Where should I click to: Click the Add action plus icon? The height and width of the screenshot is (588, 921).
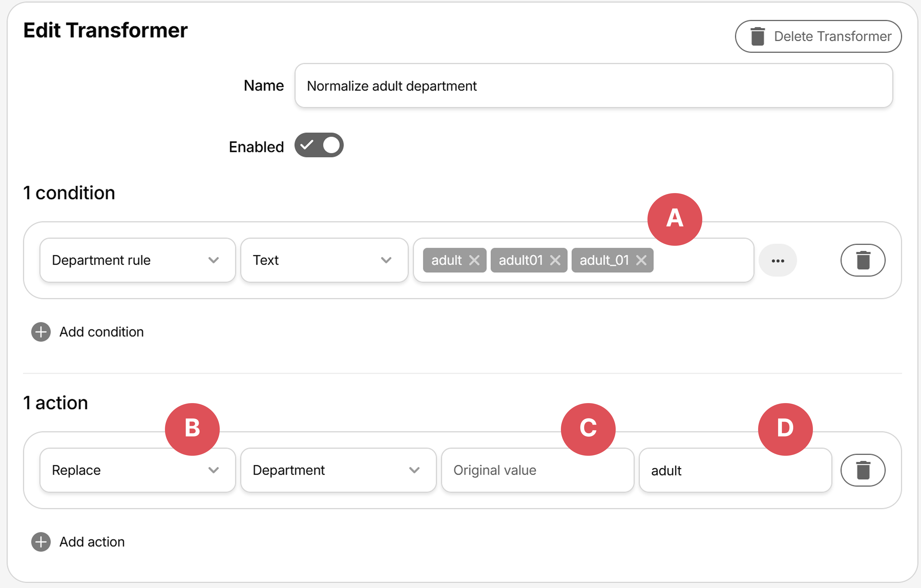(x=41, y=542)
